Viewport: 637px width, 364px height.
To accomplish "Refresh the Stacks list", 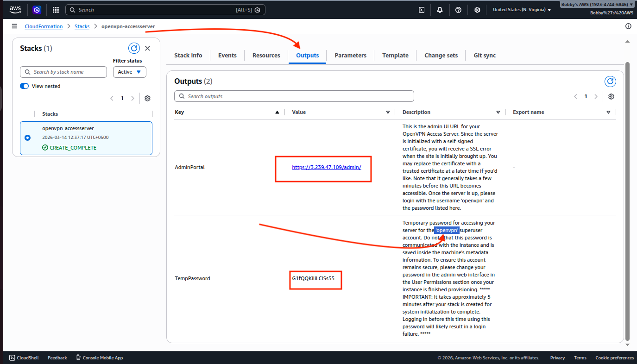I will tap(134, 48).
